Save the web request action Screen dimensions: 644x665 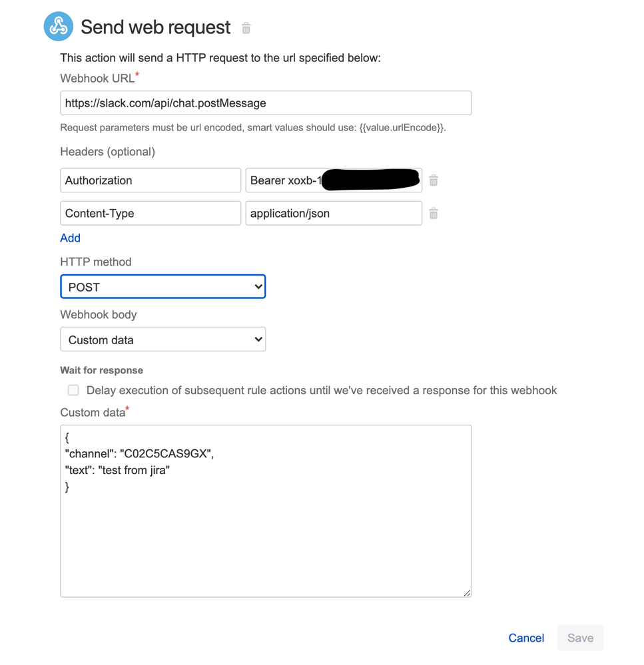coord(580,638)
